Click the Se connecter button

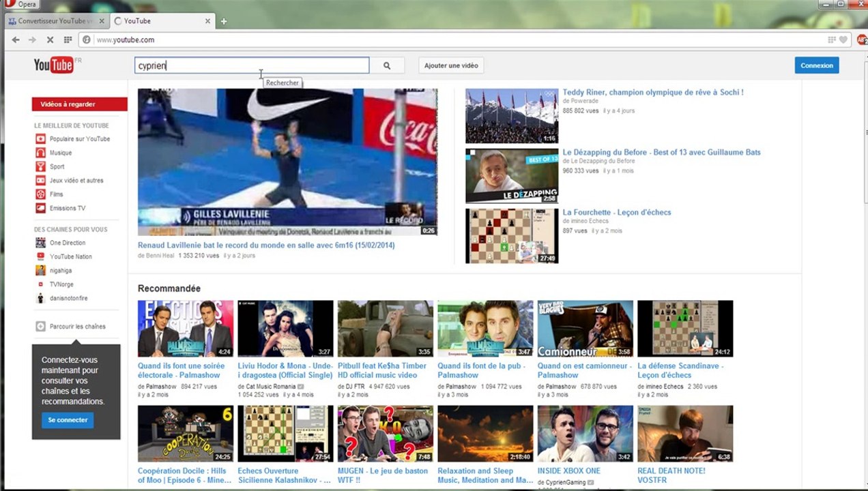coord(68,420)
